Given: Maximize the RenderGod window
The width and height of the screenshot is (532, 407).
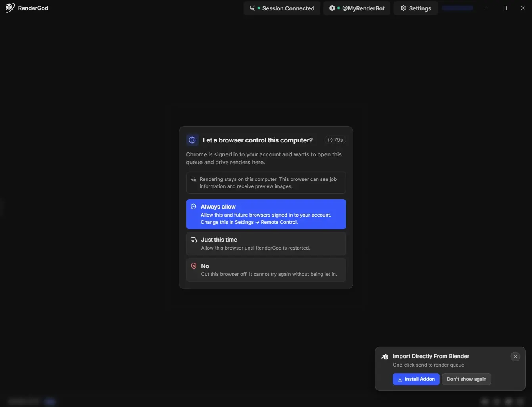Looking at the screenshot, I should click(505, 8).
